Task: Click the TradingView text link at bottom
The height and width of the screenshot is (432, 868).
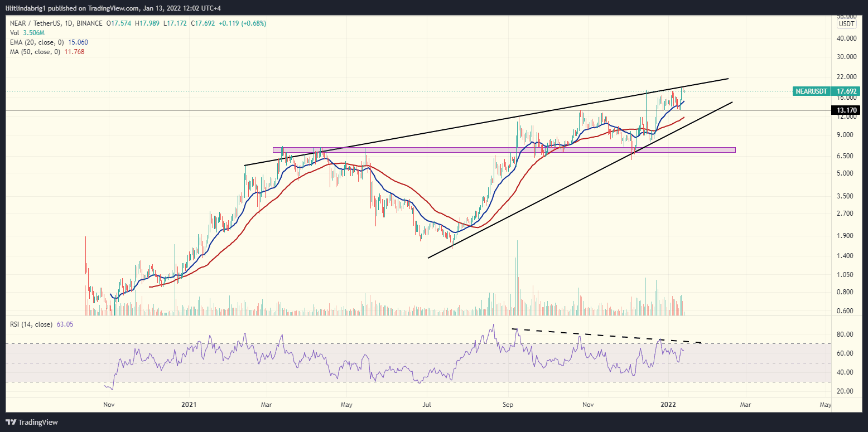Action: (38, 422)
